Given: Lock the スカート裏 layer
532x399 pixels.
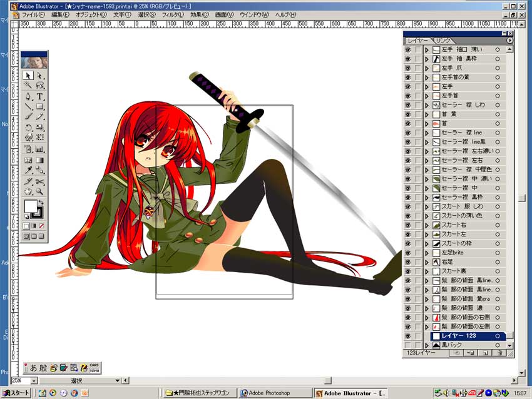Looking at the screenshot, I should 417,271.
